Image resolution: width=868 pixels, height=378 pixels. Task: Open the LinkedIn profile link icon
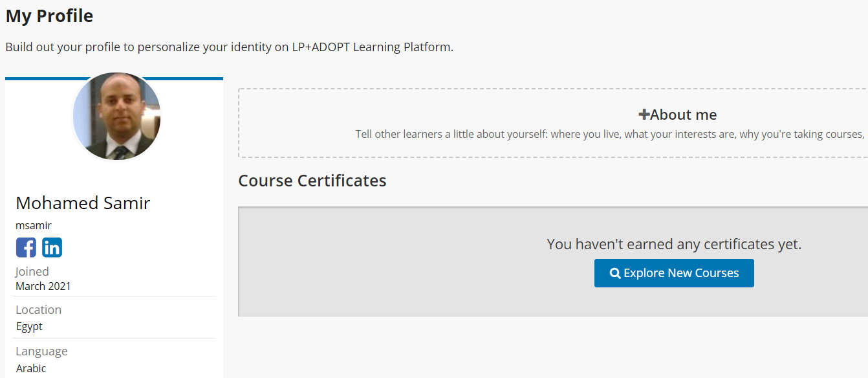point(52,247)
